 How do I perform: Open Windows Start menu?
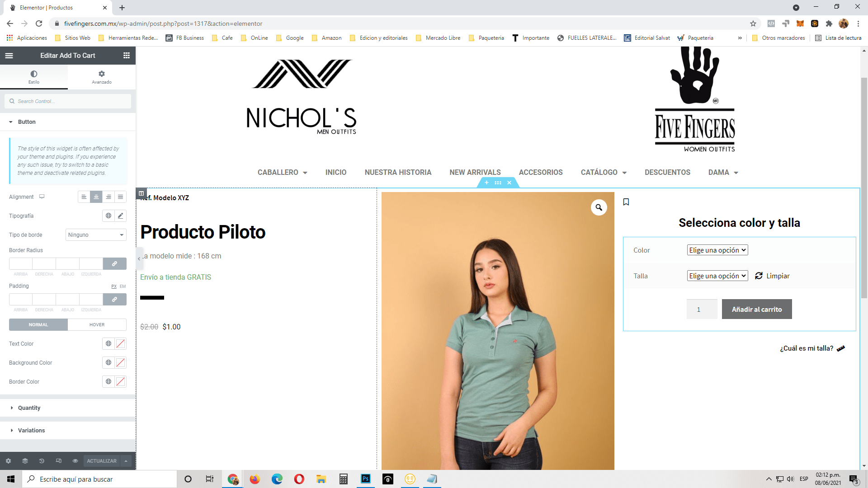coord(11,479)
